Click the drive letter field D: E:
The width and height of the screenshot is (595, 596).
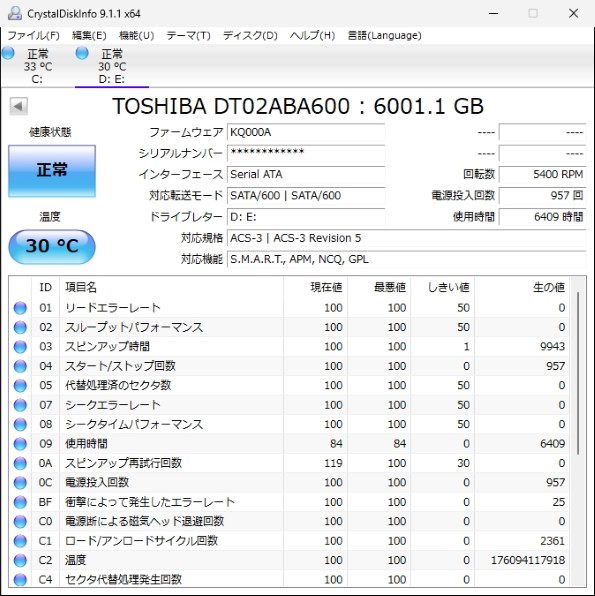point(306,217)
